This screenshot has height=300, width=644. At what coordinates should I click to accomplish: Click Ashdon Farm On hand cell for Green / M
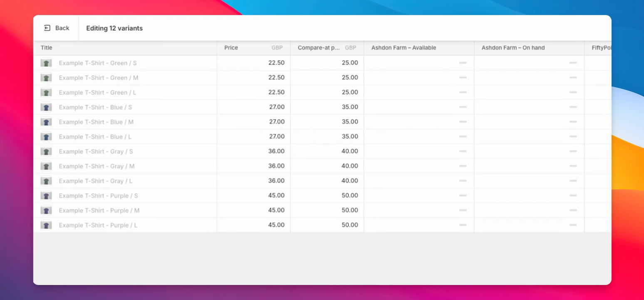tap(529, 77)
